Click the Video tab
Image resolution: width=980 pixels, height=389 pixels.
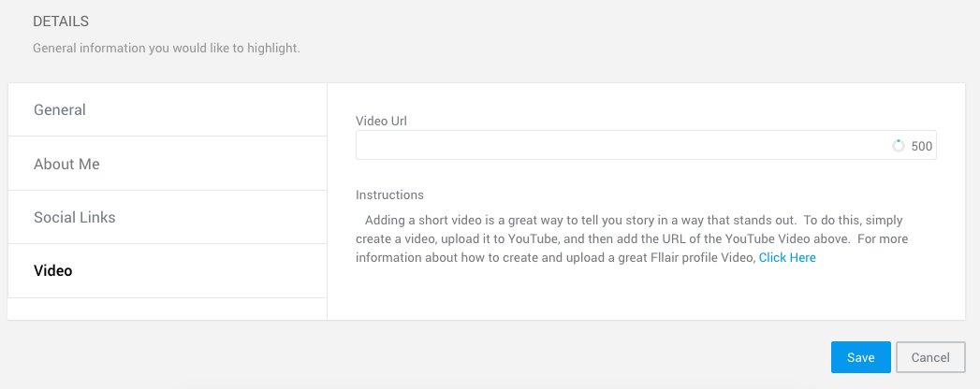tap(53, 271)
